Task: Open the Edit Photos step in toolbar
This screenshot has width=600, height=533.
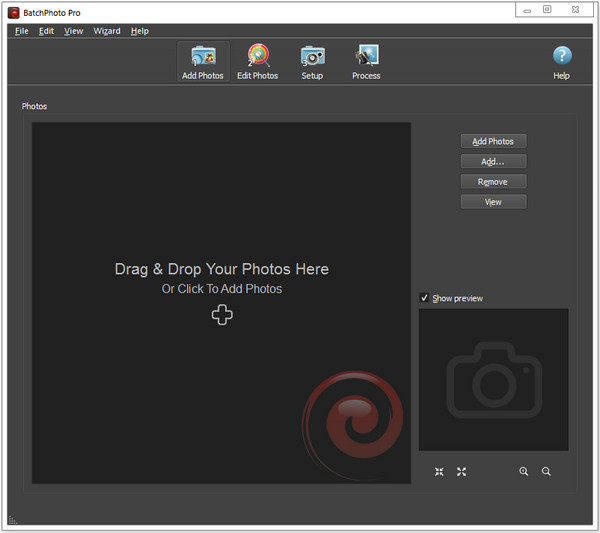Action: coord(258,62)
